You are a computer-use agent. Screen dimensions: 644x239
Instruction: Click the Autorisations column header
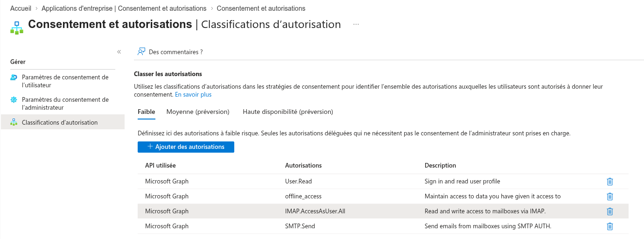(303, 166)
